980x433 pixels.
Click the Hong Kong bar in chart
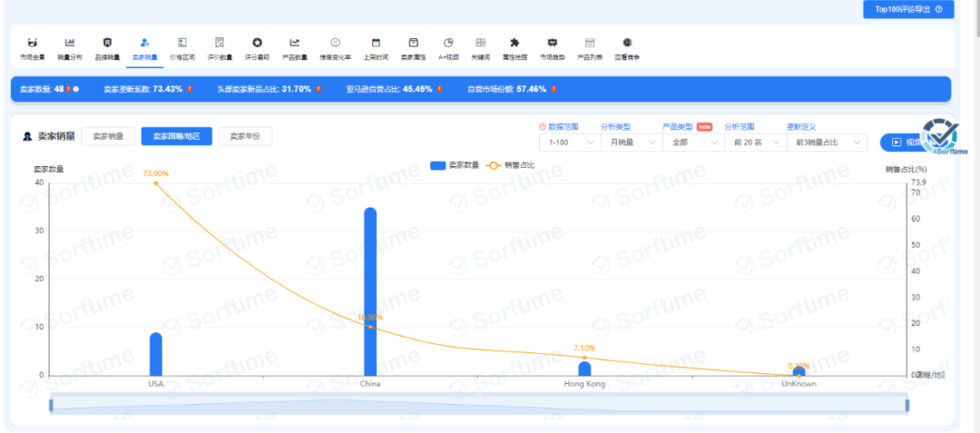coord(584,368)
